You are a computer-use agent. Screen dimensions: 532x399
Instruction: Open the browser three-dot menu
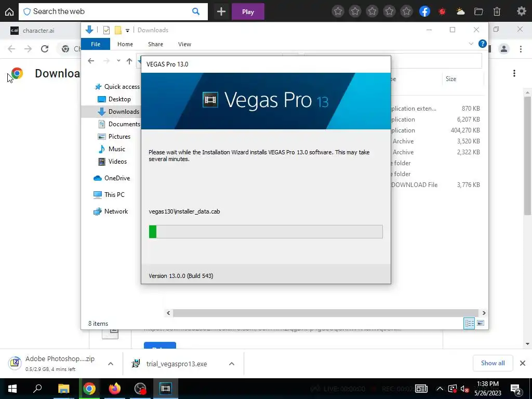[521, 49]
